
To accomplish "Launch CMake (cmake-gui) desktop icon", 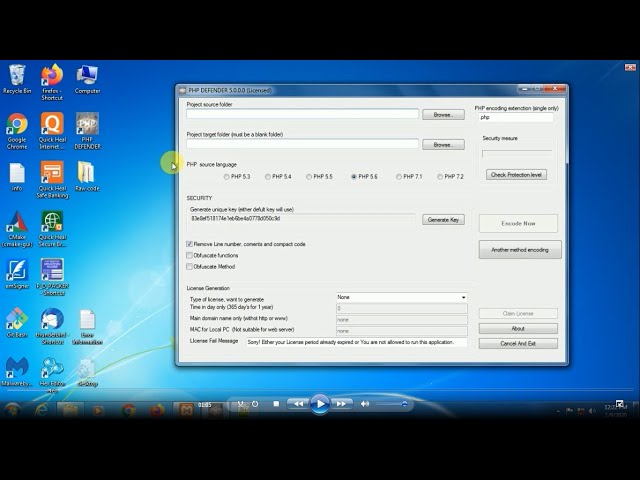I will (x=17, y=229).
